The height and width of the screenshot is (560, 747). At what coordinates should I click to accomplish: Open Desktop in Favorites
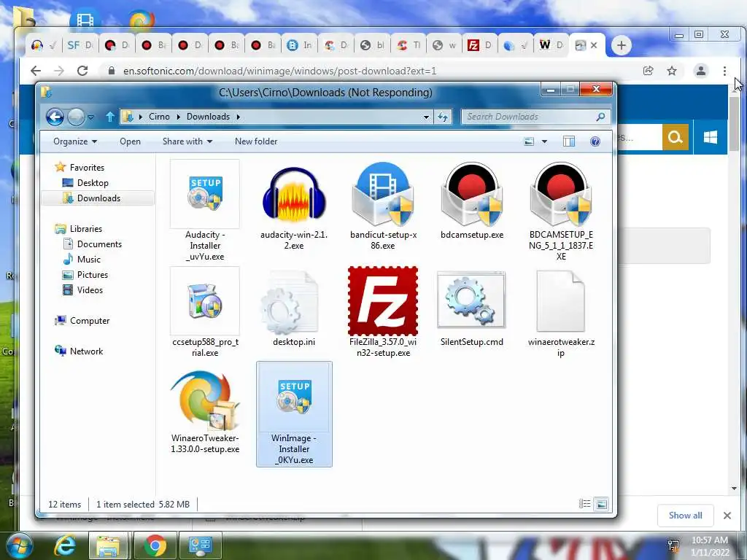coord(93,183)
